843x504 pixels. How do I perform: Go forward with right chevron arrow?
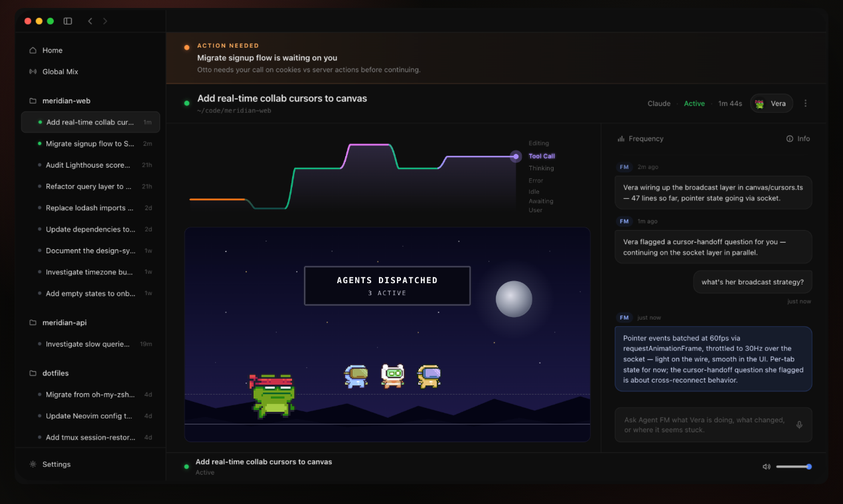point(105,21)
